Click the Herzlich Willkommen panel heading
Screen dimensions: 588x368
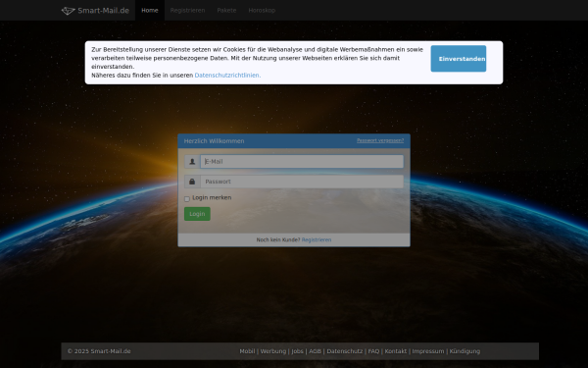coord(214,141)
